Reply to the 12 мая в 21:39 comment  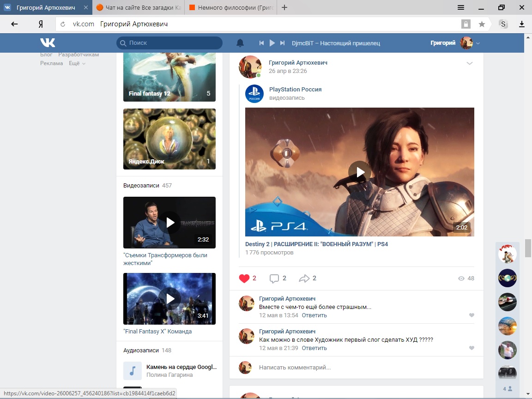coord(314,348)
